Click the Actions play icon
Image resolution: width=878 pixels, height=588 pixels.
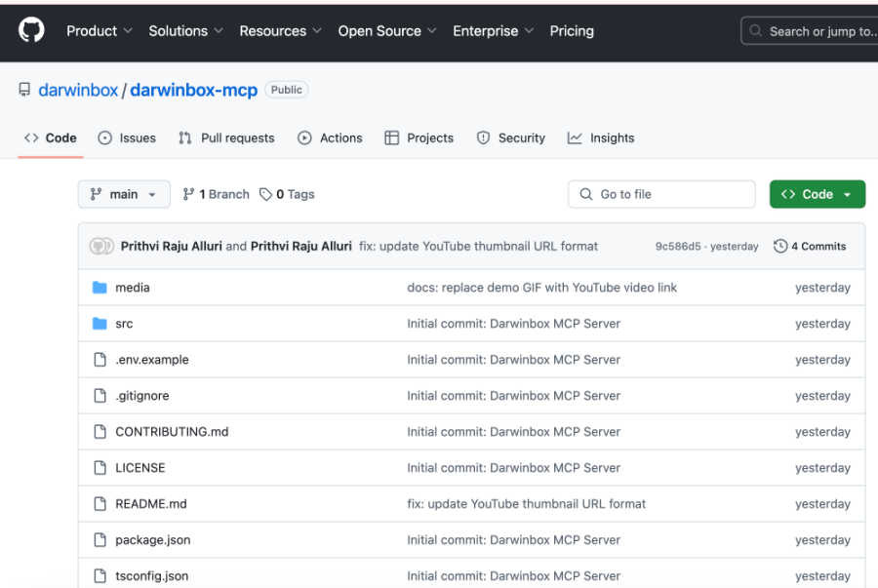point(304,138)
